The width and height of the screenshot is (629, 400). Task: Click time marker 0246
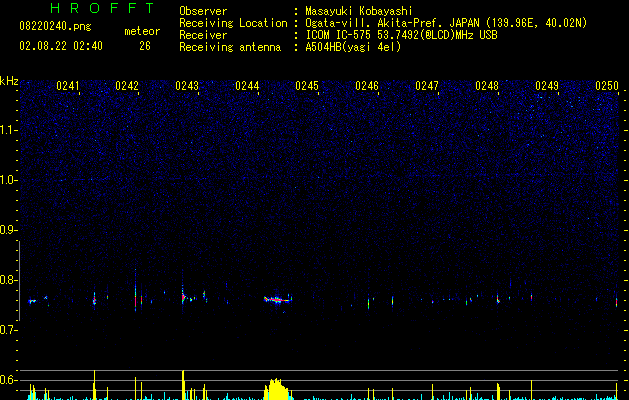click(367, 86)
